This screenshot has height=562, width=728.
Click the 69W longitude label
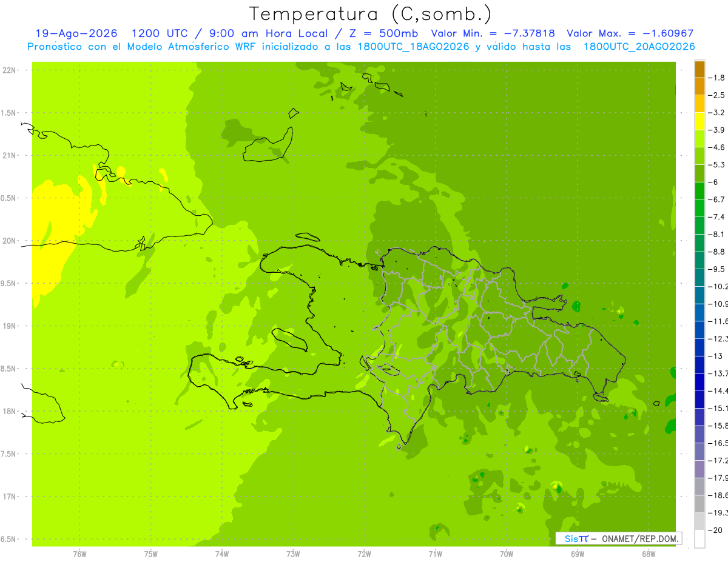coord(577,554)
